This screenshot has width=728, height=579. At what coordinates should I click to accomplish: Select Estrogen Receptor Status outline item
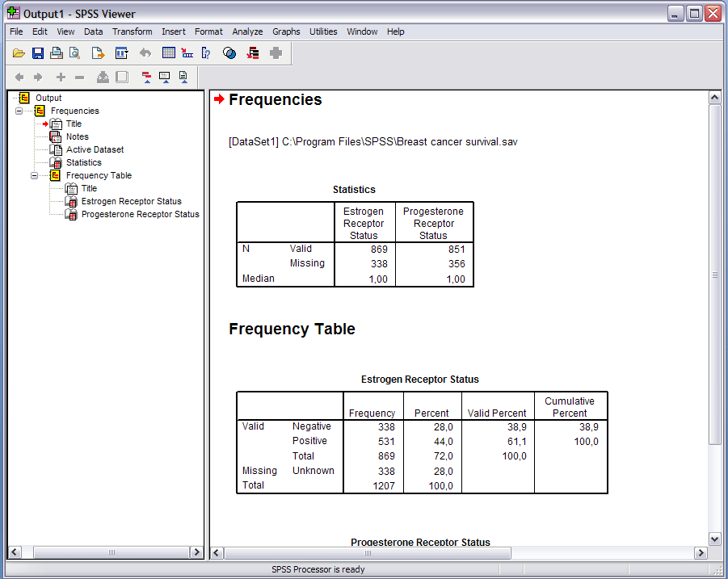click(x=132, y=201)
